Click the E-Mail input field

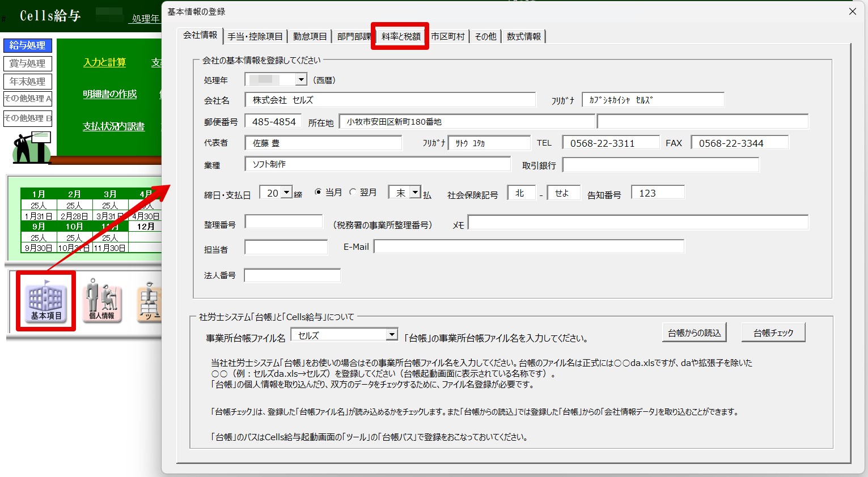(529, 246)
